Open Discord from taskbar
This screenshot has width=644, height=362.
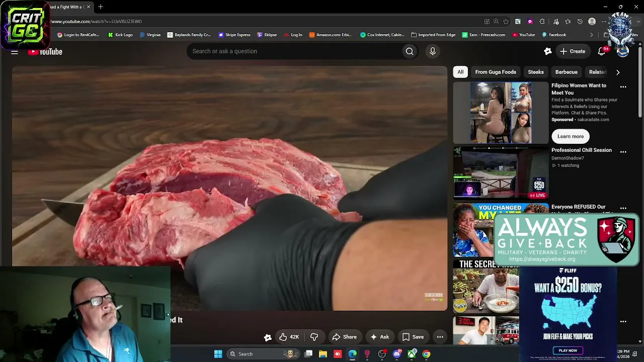(397, 354)
